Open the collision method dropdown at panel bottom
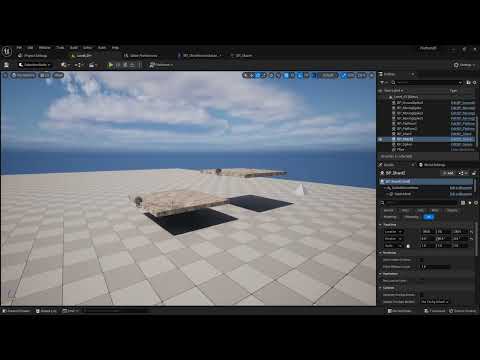 pos(434,302)
